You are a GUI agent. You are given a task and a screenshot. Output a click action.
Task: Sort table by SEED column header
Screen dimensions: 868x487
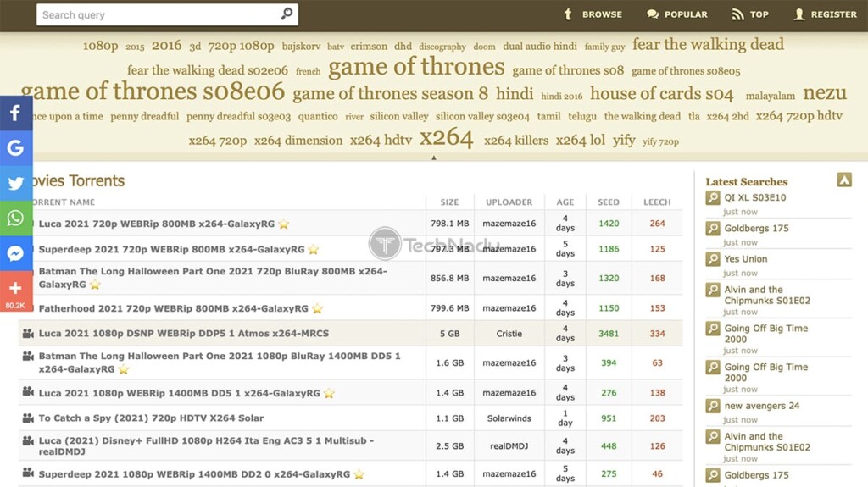609,202
